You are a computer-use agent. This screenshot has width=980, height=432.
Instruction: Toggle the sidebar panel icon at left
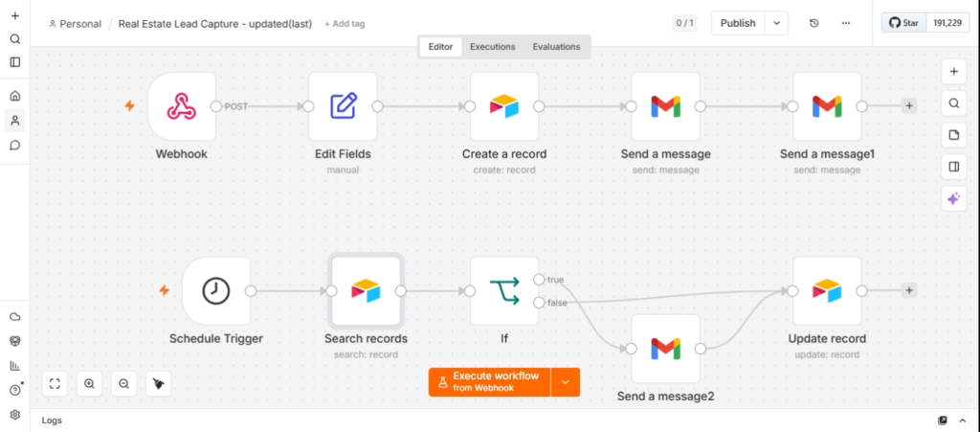click(15, 62)
